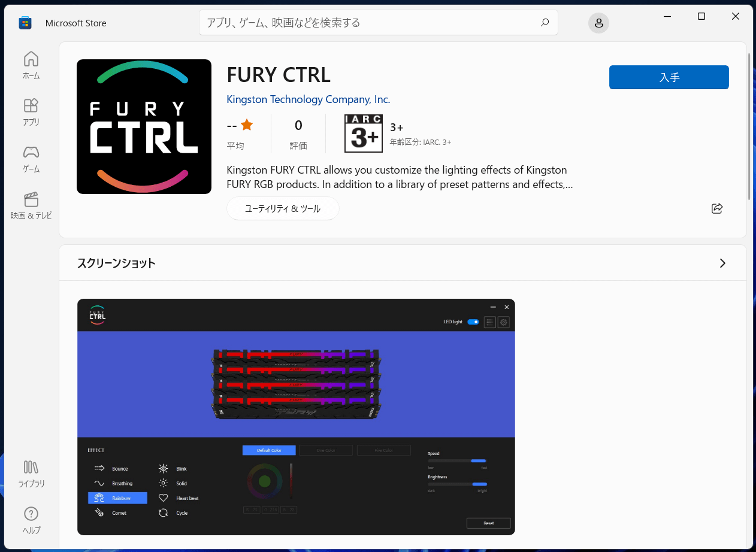Click the 平均 average rating label
Image resolution: width=756 pixels, height=552 pixels.
235,145
